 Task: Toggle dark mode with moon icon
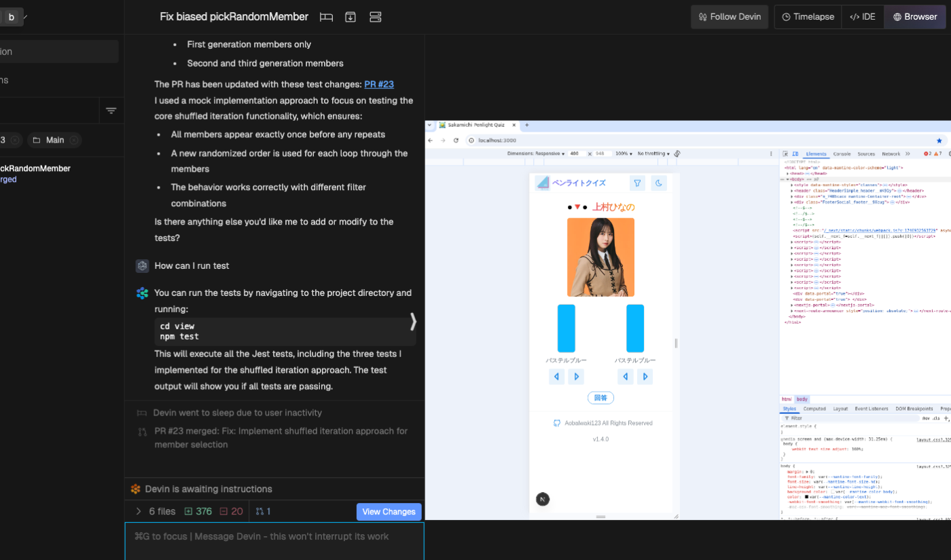659,183
